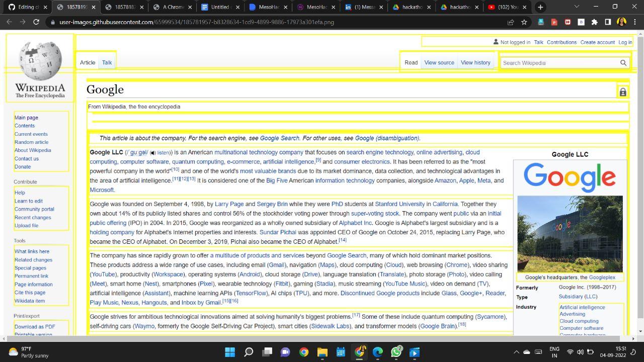Select the View history tab
Image resolution: width=644 pixels, height=362 pixels.
click(x=475, y=63)
